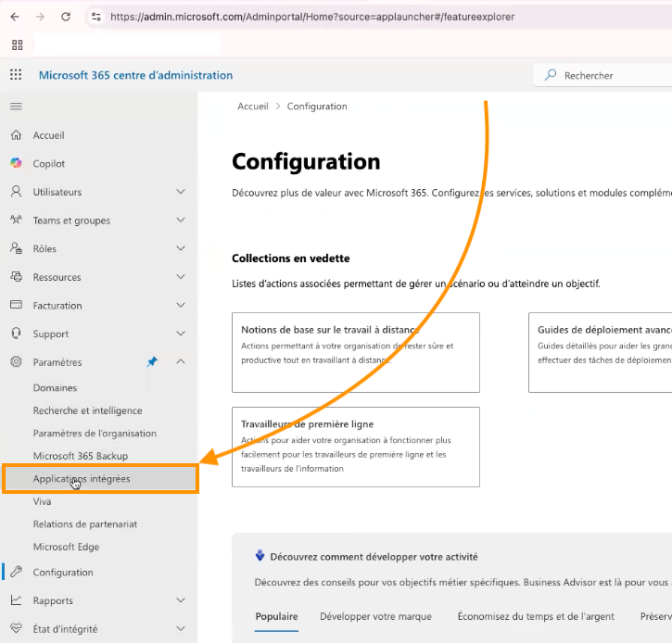Image resolution: width=672 pixels, height=643 pixels.
Task: Click the Facturation card icon
Action: pos(16,306)
